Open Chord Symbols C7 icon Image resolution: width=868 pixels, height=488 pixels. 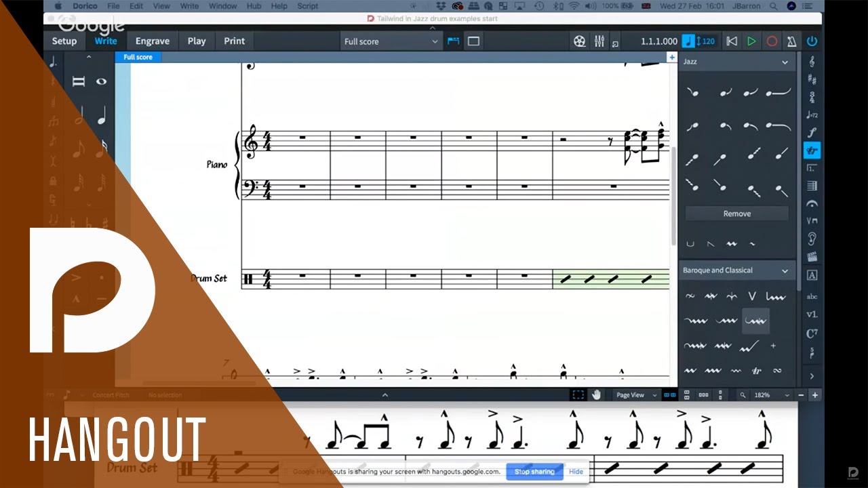[812, 333]
